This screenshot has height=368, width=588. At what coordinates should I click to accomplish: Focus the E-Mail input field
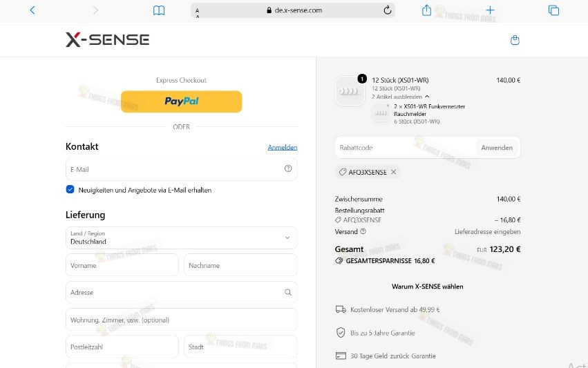182,169
